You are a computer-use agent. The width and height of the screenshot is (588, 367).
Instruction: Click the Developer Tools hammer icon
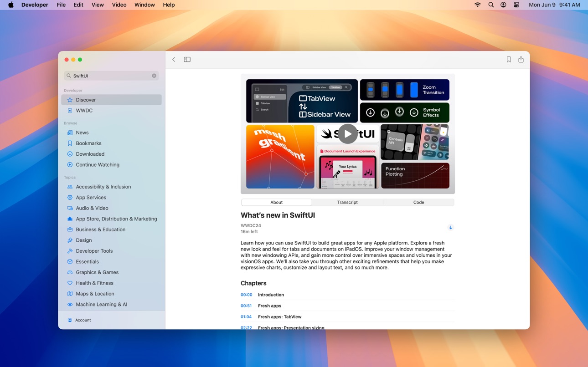[70, 251]
